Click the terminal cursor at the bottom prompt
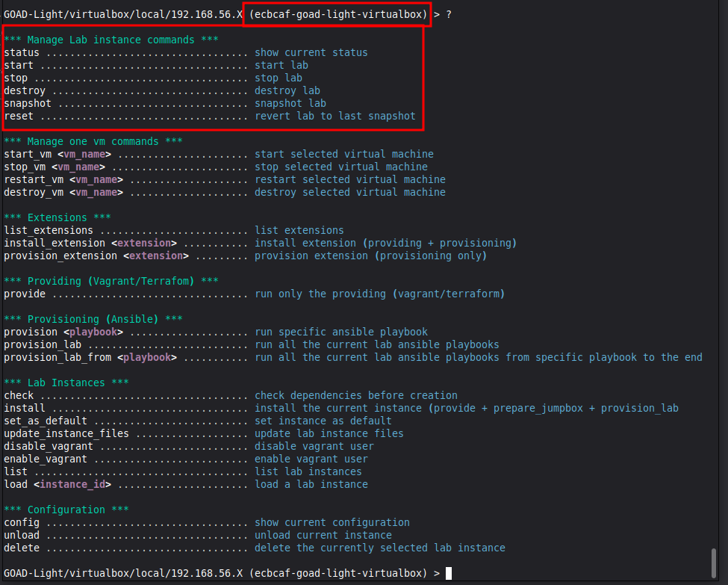Viewport: 728px width, 585px height. (x=449, y=573)
